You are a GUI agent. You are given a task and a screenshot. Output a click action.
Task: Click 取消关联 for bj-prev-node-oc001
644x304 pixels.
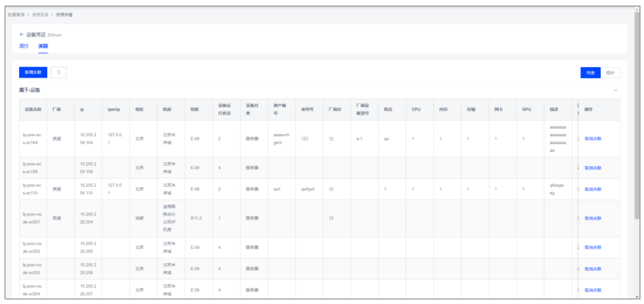[593, 218]
